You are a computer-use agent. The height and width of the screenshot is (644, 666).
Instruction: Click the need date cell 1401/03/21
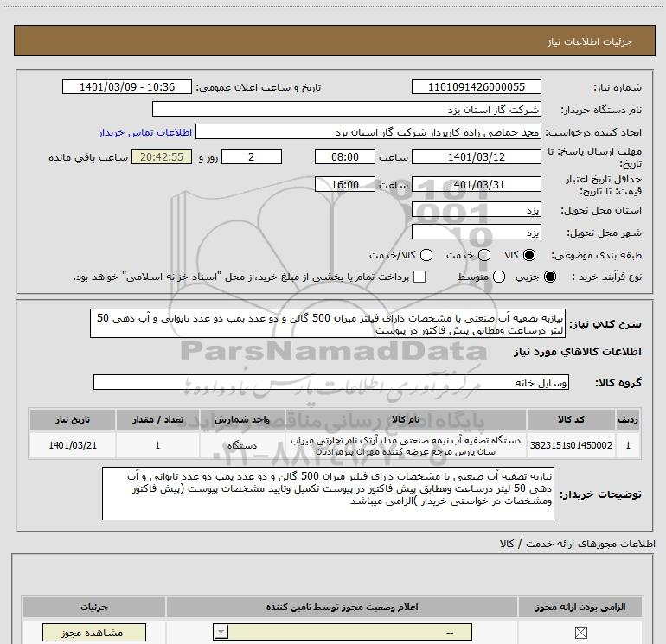pos(73,445)
